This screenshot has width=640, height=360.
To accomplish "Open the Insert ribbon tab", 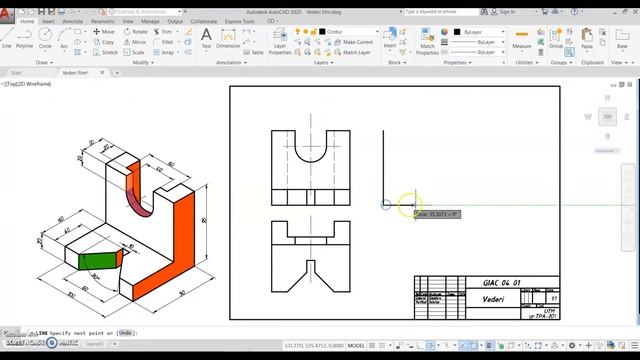I will point(48,21).
